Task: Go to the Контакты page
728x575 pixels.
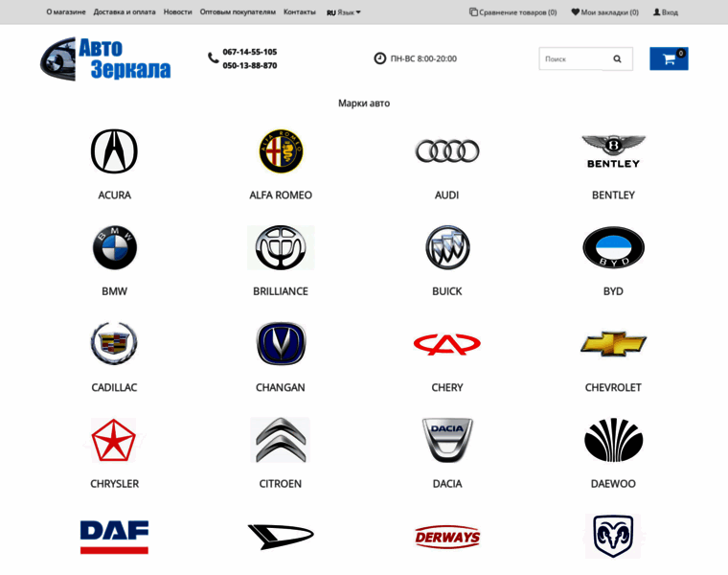Action: pos(300,12)
